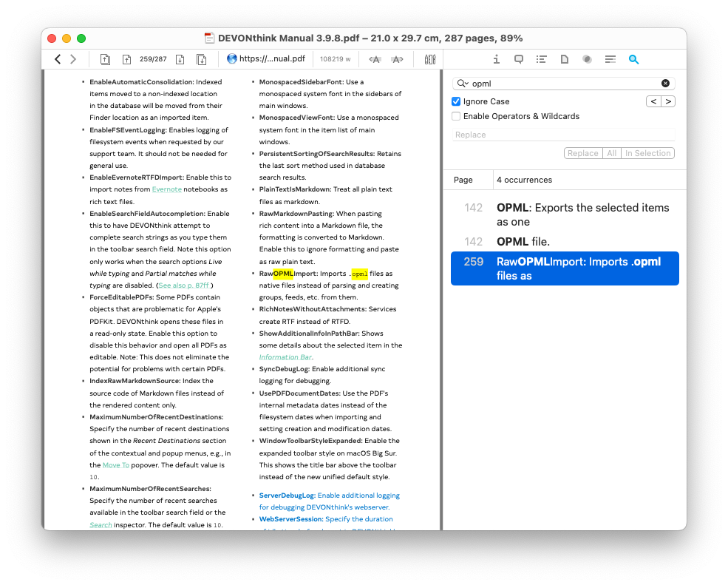Select the Search inspector magnifier icon

tap(633, 59)
